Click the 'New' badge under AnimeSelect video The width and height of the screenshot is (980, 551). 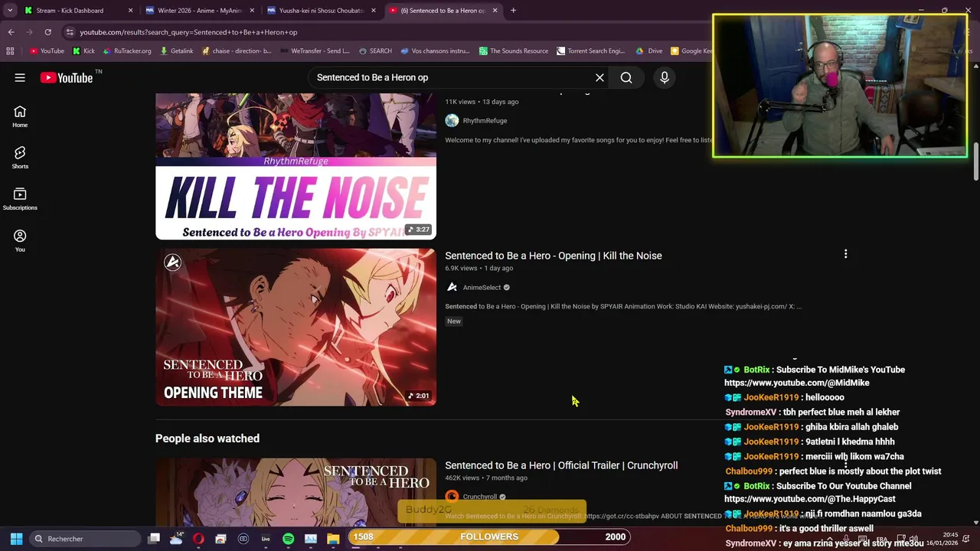[x=454, y=321]
